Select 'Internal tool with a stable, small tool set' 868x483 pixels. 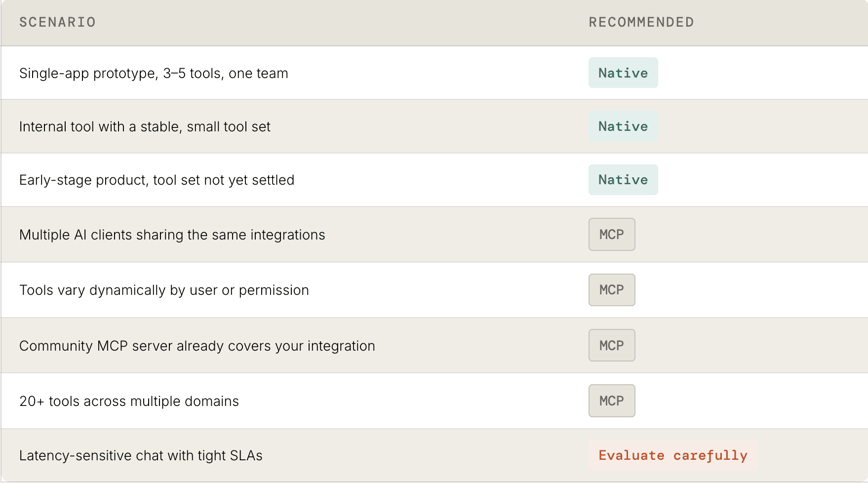(145, 126)
